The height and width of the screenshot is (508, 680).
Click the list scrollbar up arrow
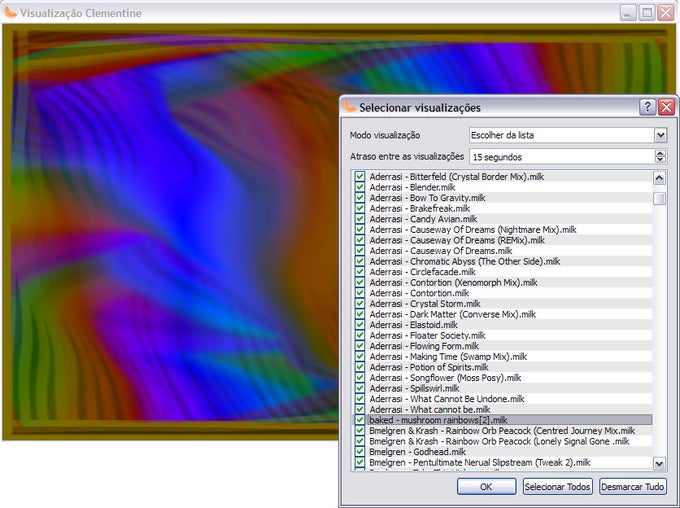click(x=659, y=177)
